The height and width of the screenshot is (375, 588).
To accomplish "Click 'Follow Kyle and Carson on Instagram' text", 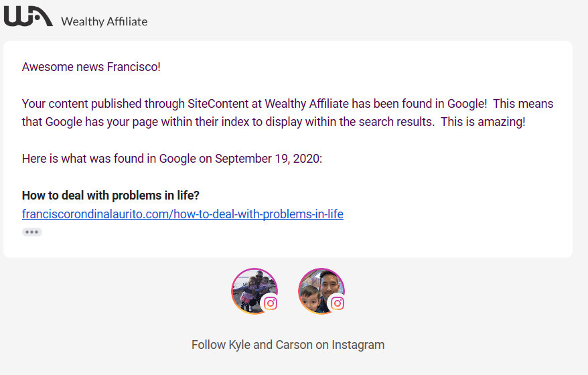I will point(288,345).
